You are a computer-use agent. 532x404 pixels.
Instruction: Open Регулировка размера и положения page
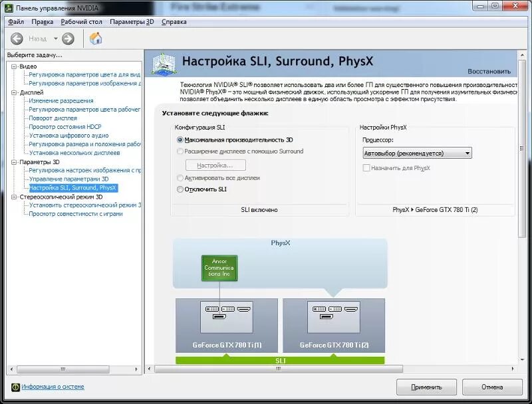tap(85, 144)
